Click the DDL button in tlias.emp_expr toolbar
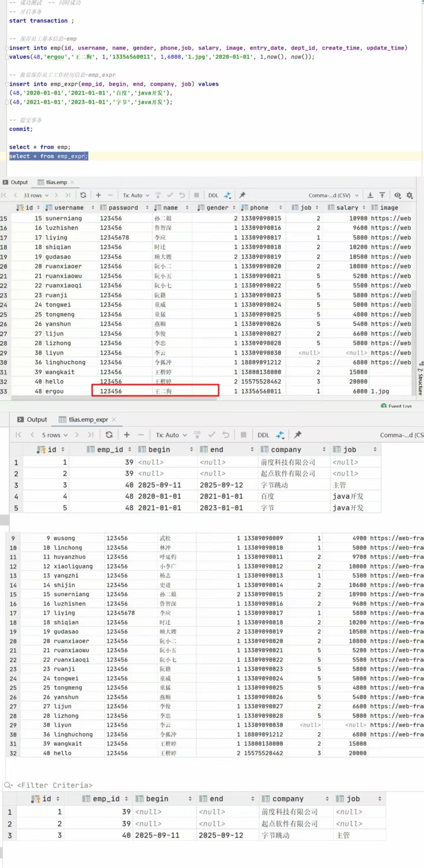Image resolution: width=424 pixels, height=868 pixels. (x=263, y=435)
